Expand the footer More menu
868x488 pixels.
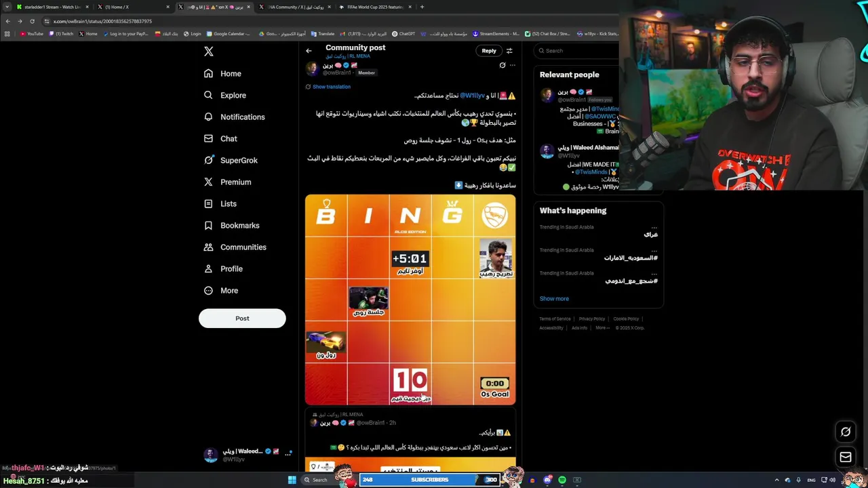602,327
